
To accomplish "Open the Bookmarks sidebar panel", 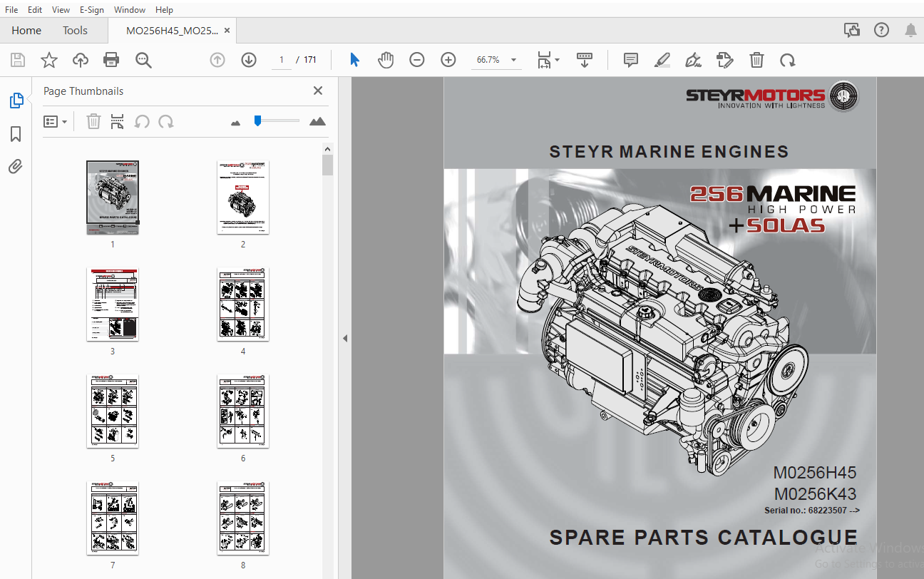I will (16, 134).
